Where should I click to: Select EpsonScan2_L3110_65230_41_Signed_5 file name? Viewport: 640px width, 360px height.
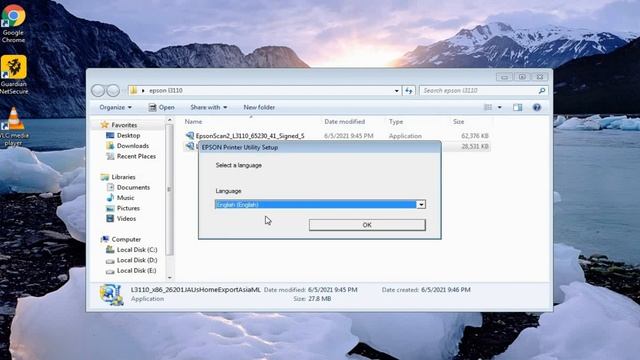[250, 136]
